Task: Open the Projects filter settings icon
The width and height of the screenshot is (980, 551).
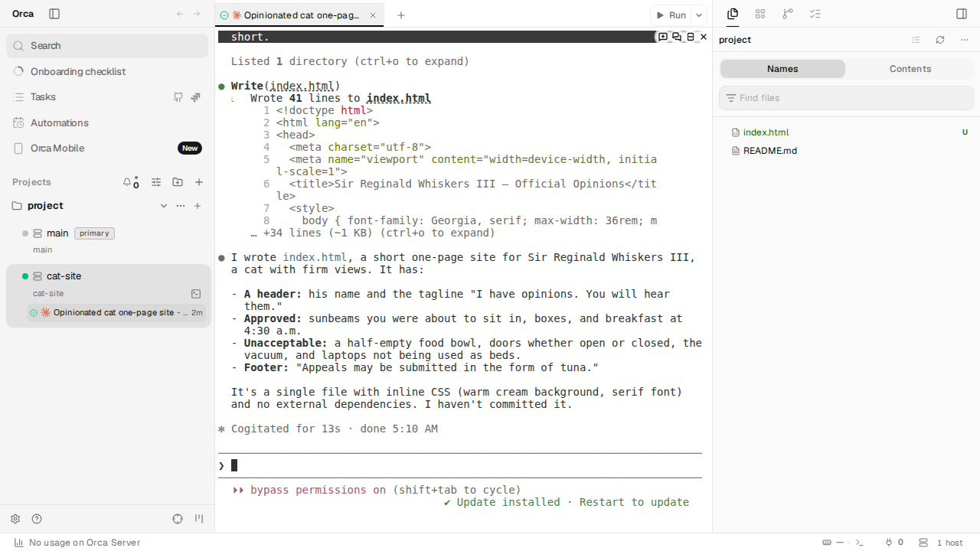Action: pyautogui.click(x=156, y=182)
